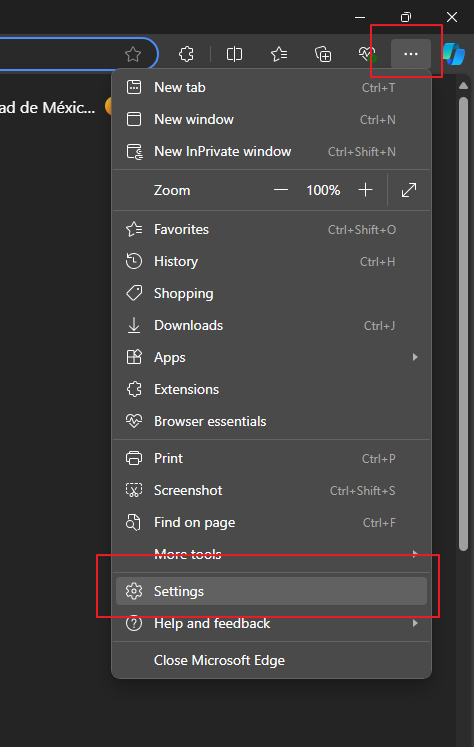This screenshot has width=474, height=747.
Task: Click the Settings and more ellipsis button
Action: point(411,54)
